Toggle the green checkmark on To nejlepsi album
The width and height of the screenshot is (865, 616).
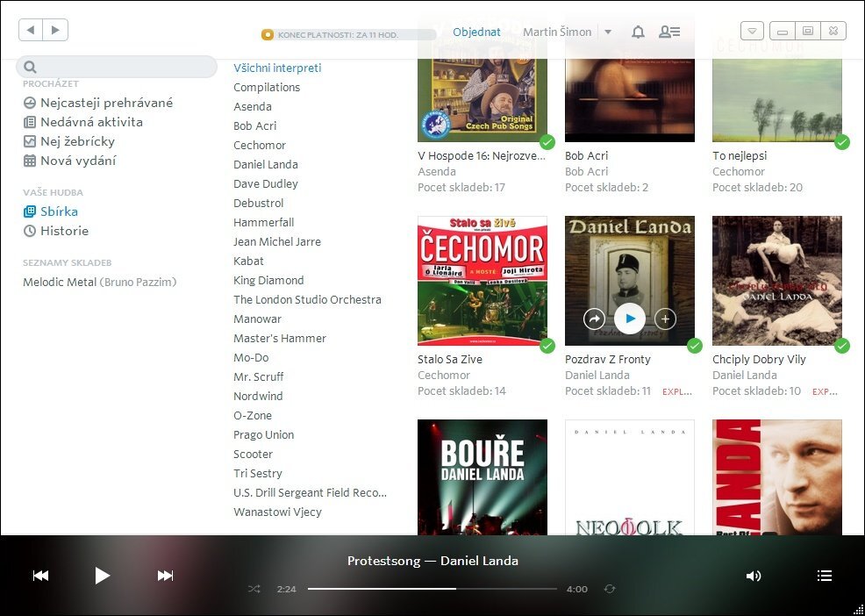[842, 141]
